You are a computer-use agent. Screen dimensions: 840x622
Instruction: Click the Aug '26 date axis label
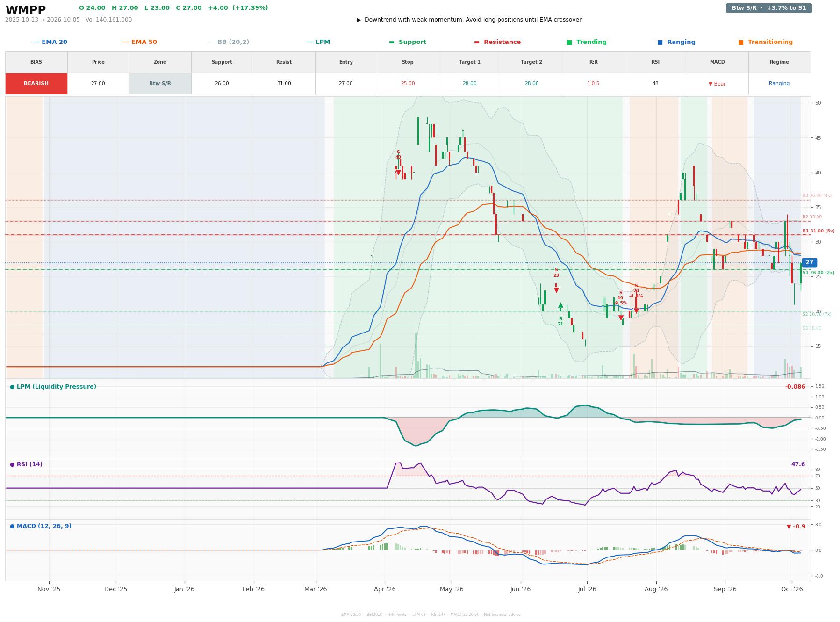(656, 589)
